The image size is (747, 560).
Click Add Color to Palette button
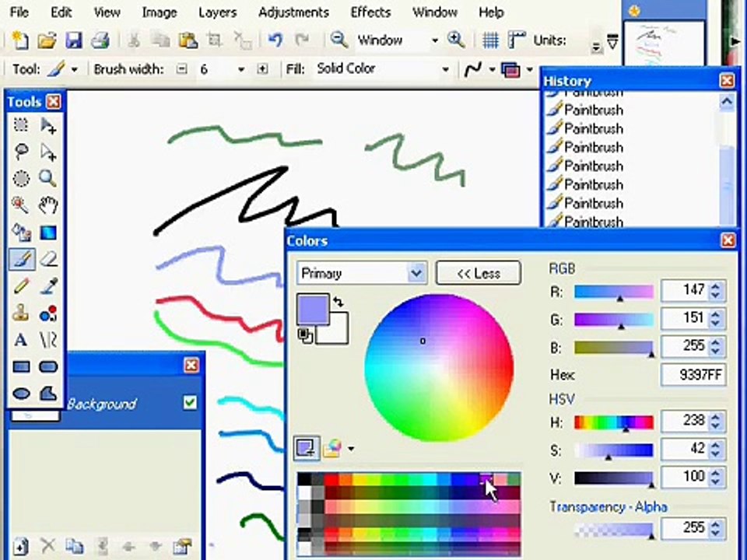(307, 448)
